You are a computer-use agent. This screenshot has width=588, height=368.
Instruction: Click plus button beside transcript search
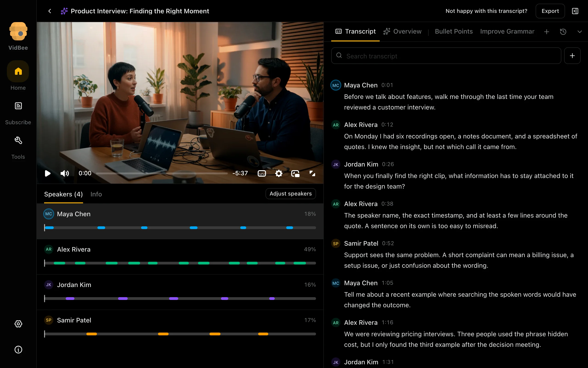[x=572, y=56]
